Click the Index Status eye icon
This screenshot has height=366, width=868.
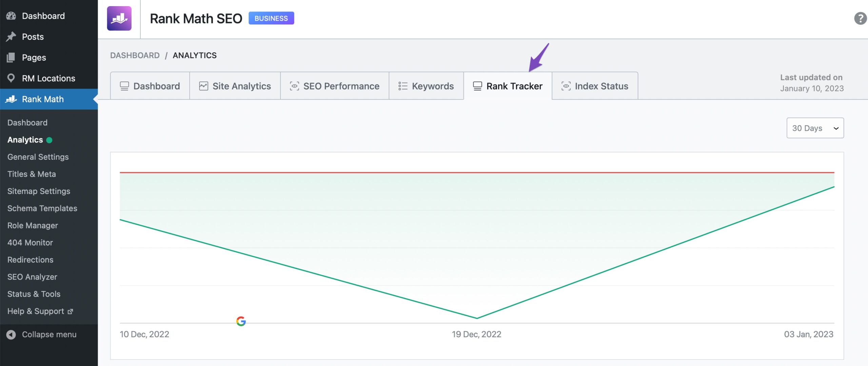[566, 86]
